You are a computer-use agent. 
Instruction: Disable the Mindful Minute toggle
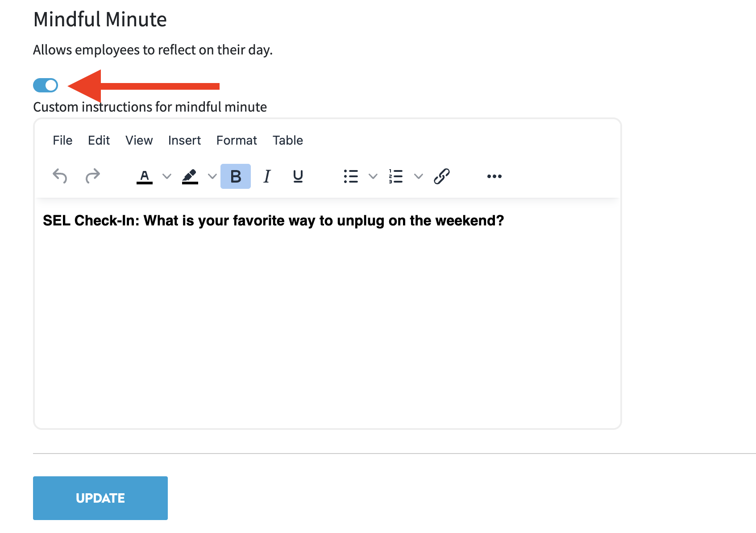coord(45,85)
